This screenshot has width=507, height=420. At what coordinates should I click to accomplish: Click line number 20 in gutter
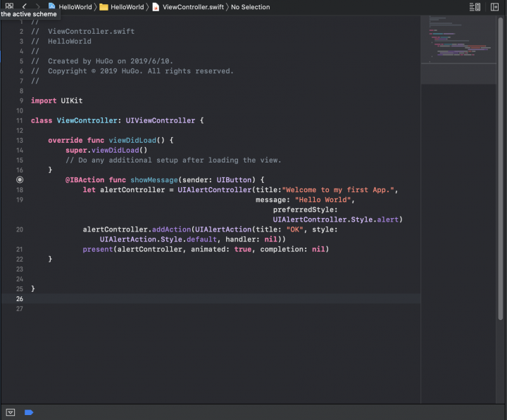20,229
